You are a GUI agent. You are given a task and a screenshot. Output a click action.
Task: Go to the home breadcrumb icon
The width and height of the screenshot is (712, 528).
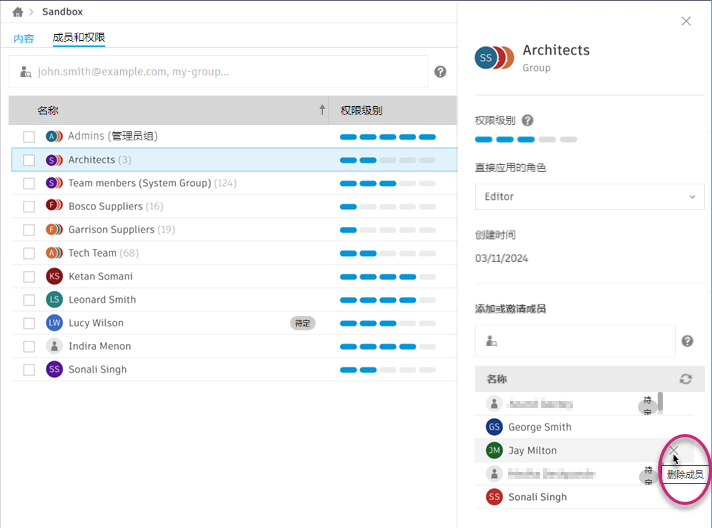18,12
